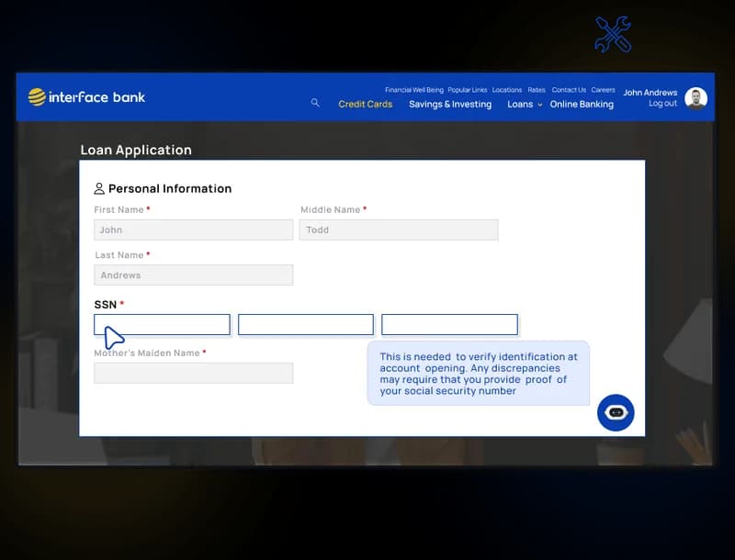
Task: Click the Personal Information section title
Action: click(170, 188)
